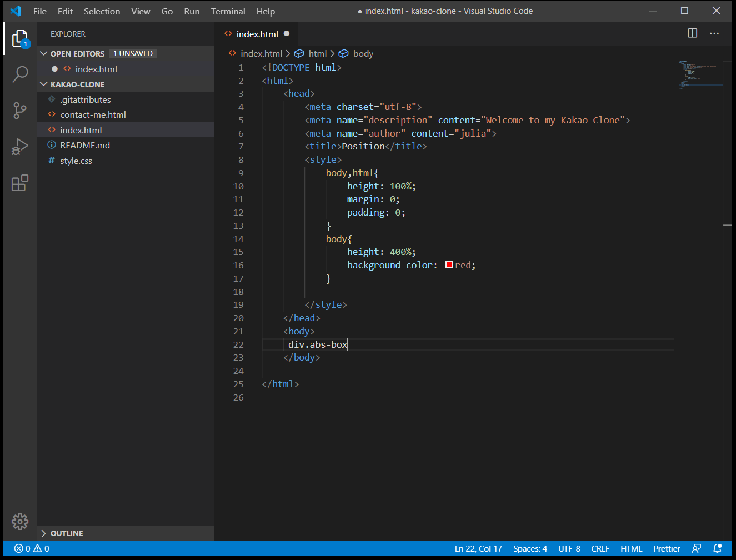Open contact-me.html in the file tree
The width and height of the screenshot is (736, 560).
pos(126,114)
